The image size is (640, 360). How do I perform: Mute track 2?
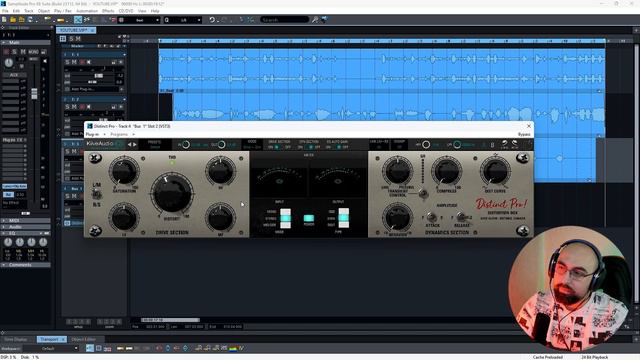coord(74,107)
